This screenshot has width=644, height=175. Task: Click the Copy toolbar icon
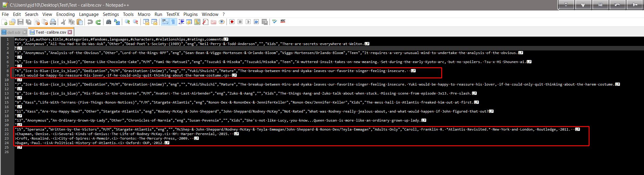click(x=71, y=22)
